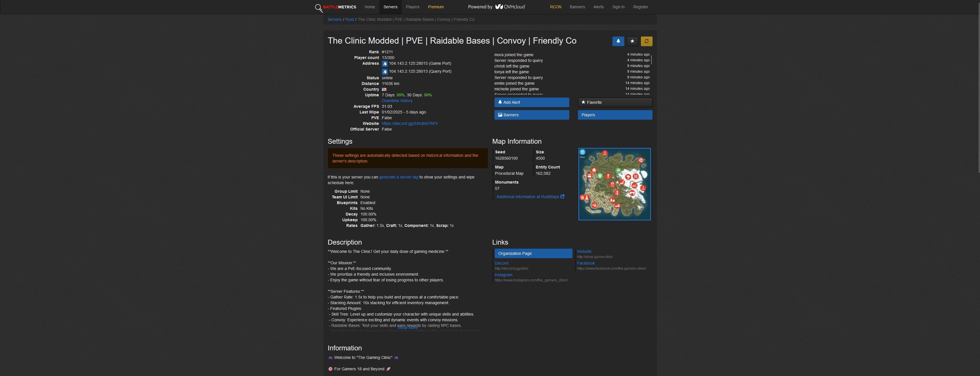Click the Average FPS value 31.03
980x376 pixels.
[386, 107]
